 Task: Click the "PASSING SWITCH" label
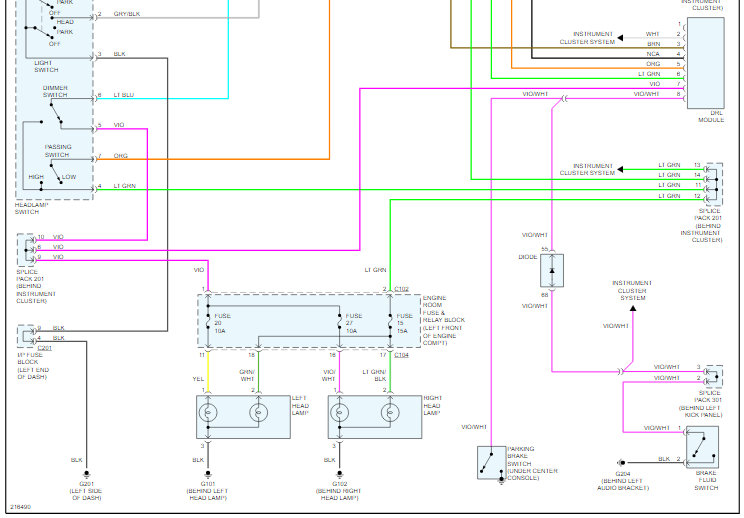coord(57,151)
